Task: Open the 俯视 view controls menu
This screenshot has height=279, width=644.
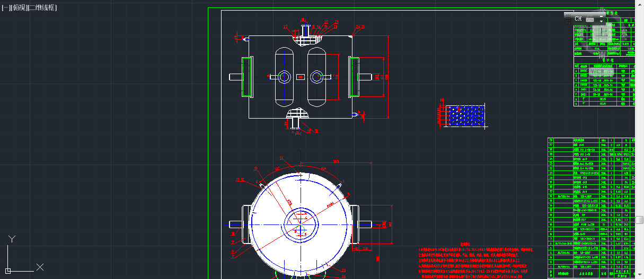Action: click(19, 8)
